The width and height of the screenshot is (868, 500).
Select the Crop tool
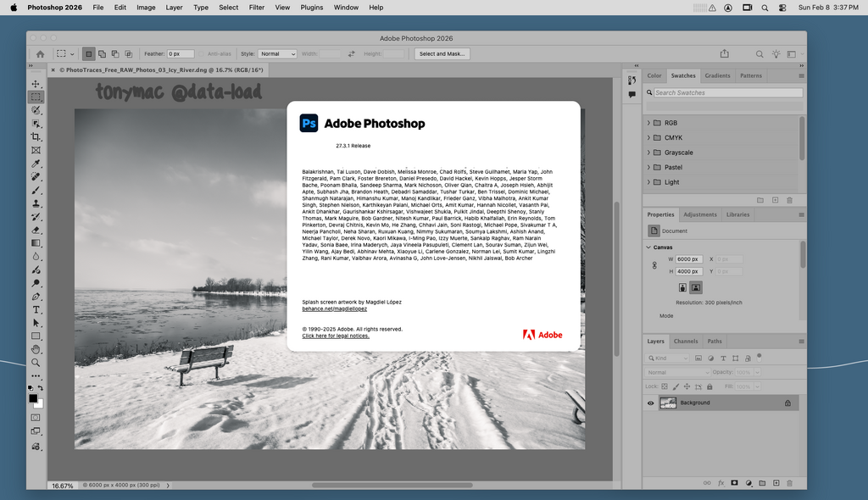(x=36, y=136)
